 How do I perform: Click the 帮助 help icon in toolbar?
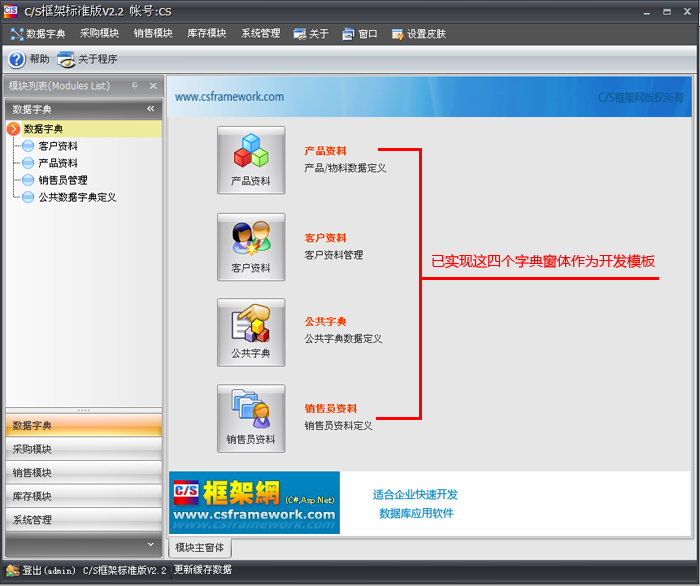[x=17, y=60]
